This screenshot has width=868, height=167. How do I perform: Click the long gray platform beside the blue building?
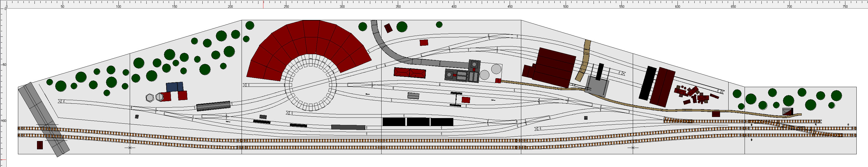pyautogui.click(x=213, y=106)
